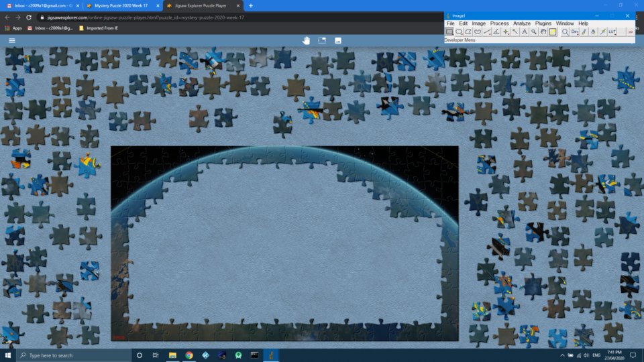Open the Windows Start menu
Image resolution: width=644 pixels, height=362 pixels.
pyautogui.click(x=8, y=355)
